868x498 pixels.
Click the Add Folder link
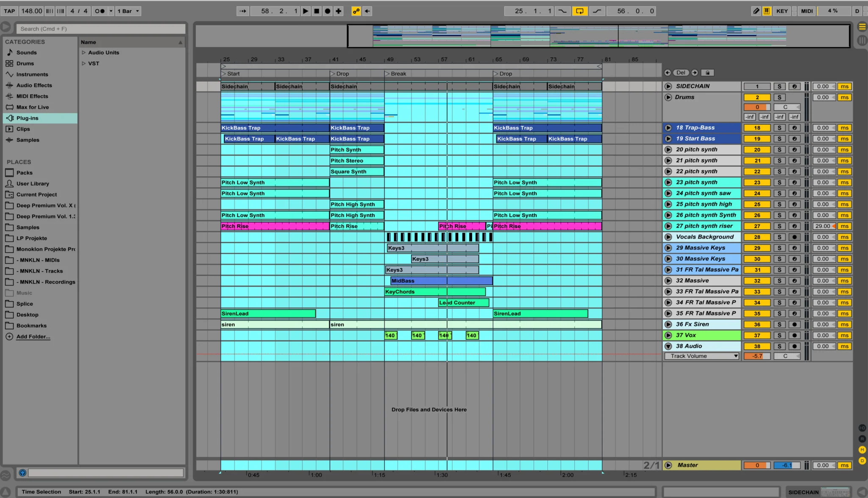(x=33, y=337)
